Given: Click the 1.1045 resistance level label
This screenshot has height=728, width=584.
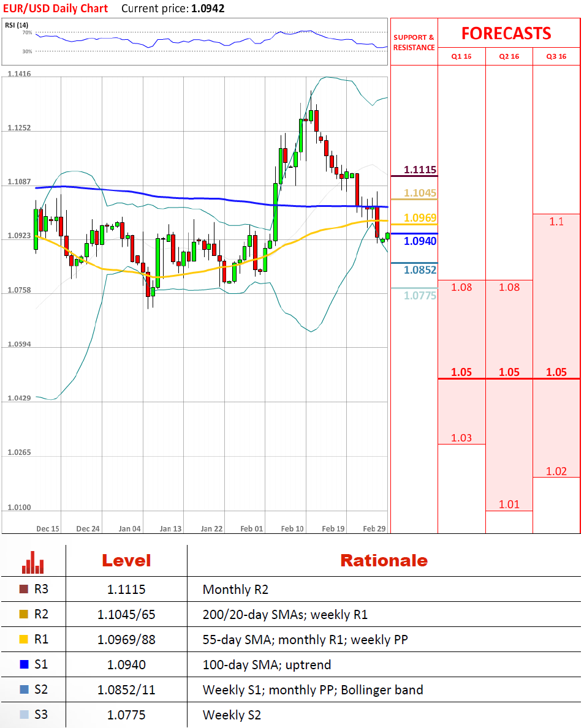Looking at the screenshot, I should 420,193.
